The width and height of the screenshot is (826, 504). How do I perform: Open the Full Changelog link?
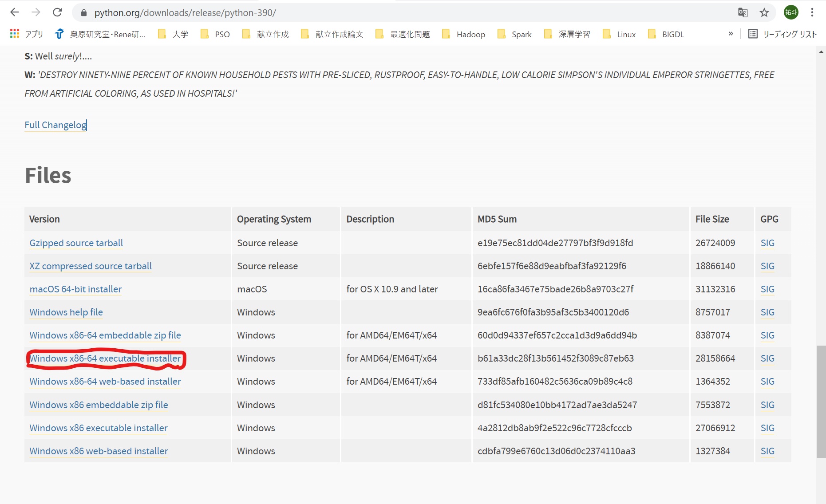[x=55, y=125]
